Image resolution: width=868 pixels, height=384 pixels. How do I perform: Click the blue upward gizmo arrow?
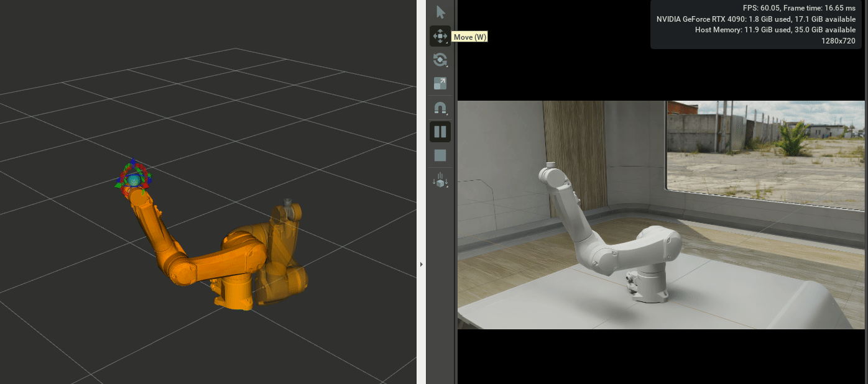point(133,163)
